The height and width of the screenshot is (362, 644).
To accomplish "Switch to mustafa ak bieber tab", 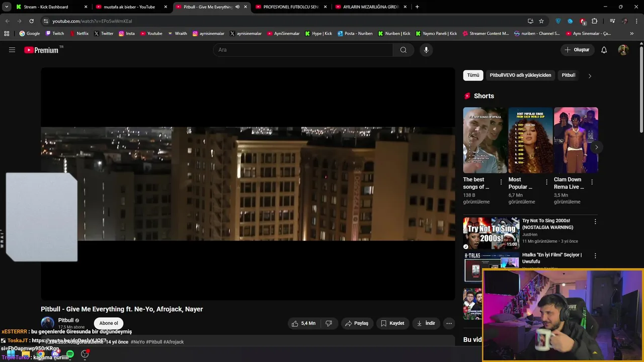I will click(132, 7).
